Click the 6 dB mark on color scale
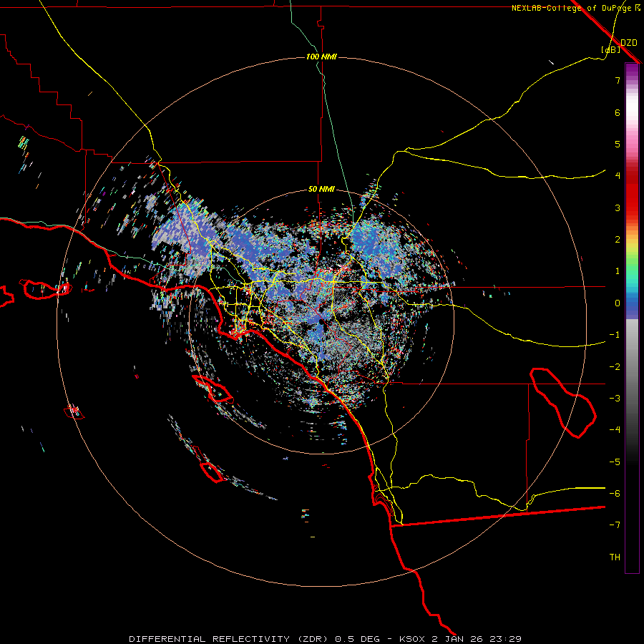644x644 pixels. click(618, 112)
